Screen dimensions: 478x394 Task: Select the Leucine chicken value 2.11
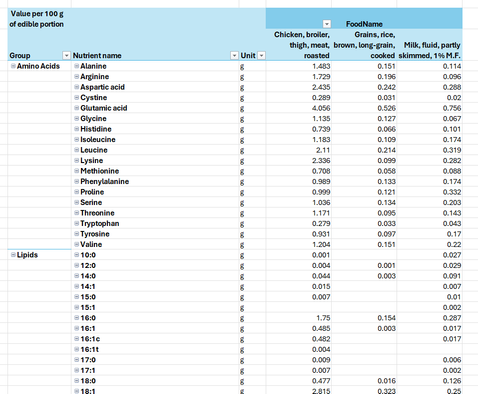[299, 150]
